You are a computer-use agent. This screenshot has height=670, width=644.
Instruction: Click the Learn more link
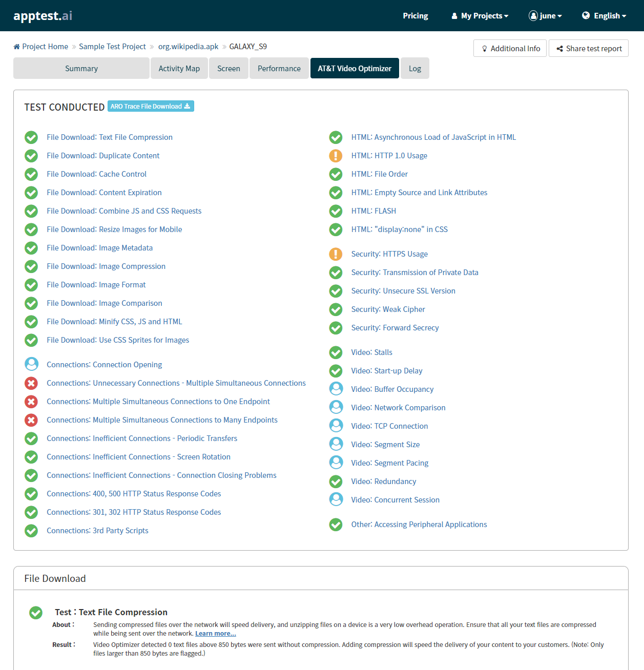(x=216, y=634)
